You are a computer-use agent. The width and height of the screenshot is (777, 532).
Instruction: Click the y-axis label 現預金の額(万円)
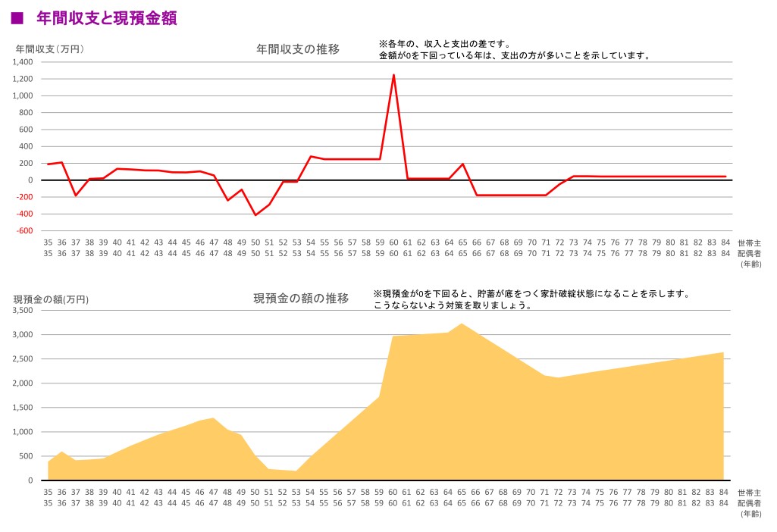coord(51,299)
